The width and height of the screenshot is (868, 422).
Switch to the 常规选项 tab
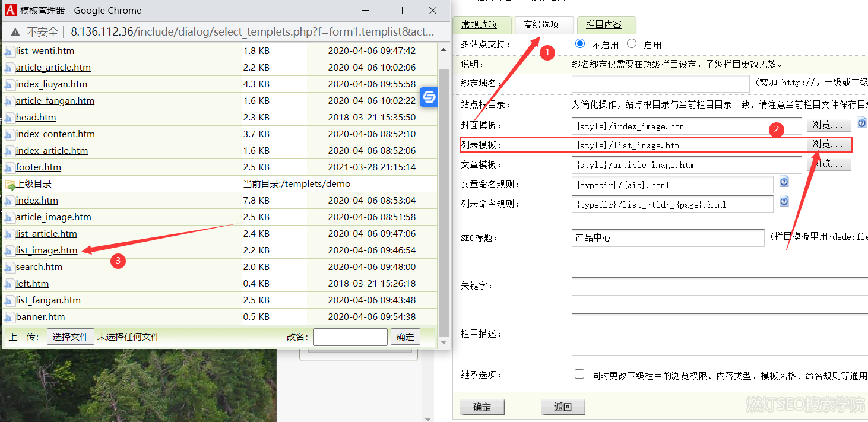click(x=479, y=25)
